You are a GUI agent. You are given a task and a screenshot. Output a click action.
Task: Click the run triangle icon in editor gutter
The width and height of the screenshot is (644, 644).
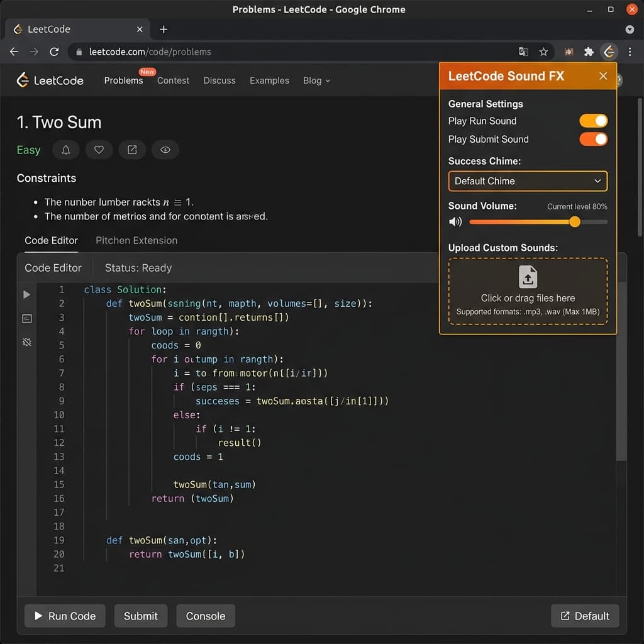point(26,294)
